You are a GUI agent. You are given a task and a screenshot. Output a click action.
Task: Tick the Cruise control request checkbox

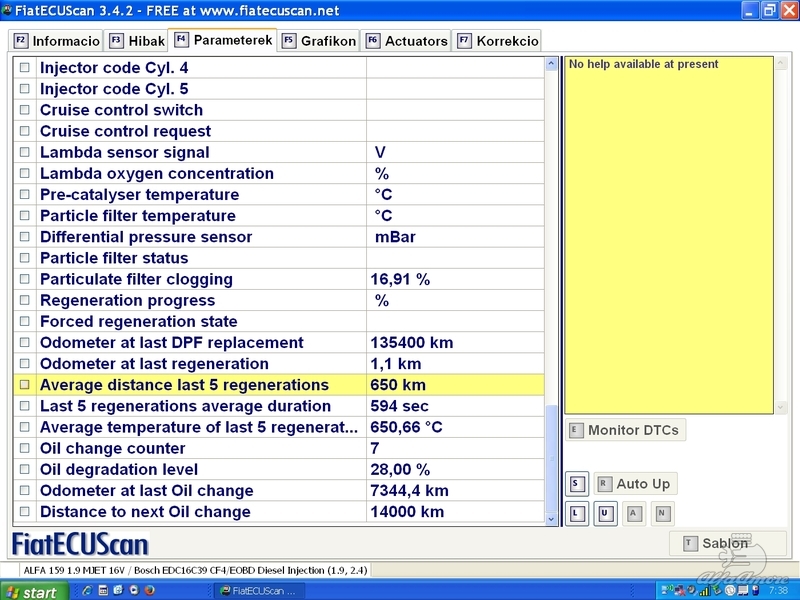tap(24, 131)
